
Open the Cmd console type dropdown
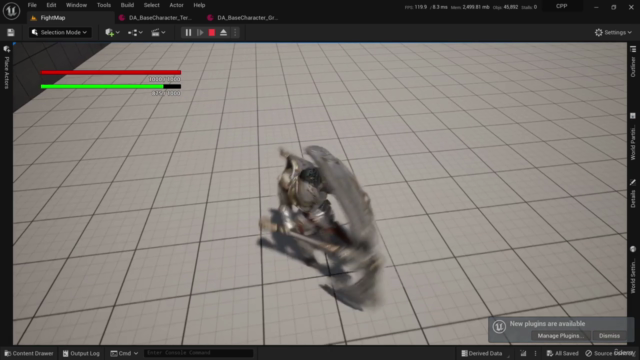[124, 353]
